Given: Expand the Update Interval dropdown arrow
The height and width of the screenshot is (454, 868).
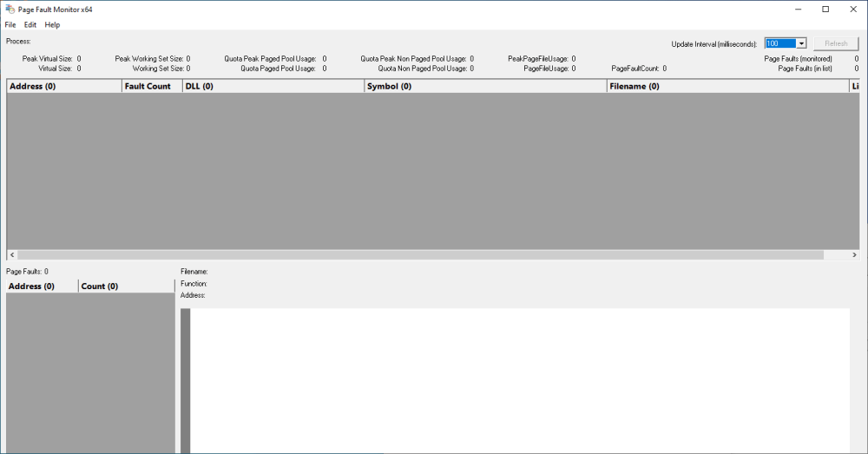Looking at the screenshot, I should click(x=801, y=43).
